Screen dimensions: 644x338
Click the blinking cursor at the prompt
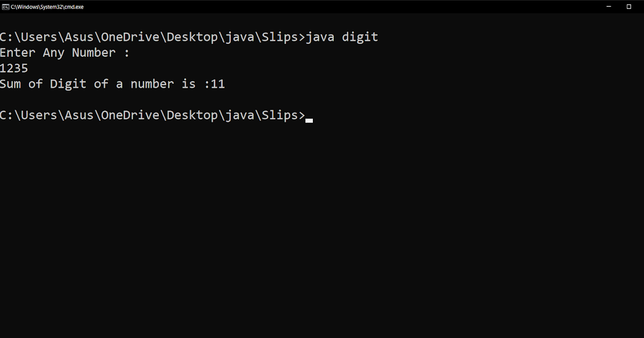pos(309,121)
